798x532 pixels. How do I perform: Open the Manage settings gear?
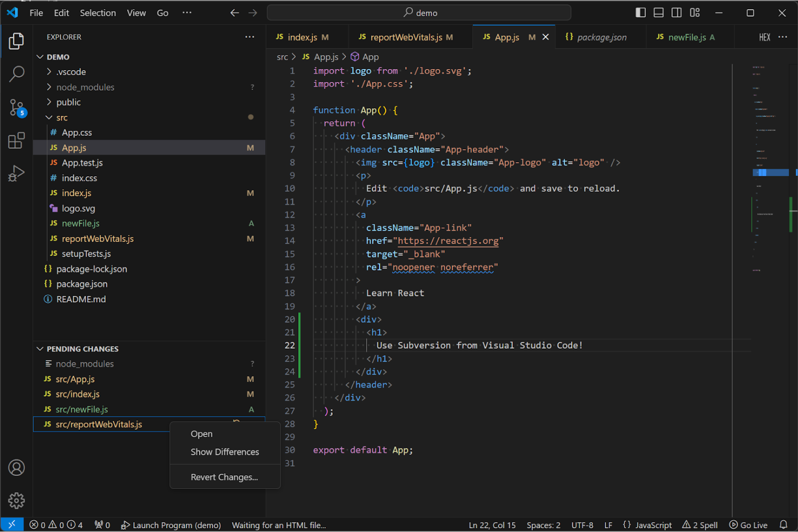click(x=16, y=500)
